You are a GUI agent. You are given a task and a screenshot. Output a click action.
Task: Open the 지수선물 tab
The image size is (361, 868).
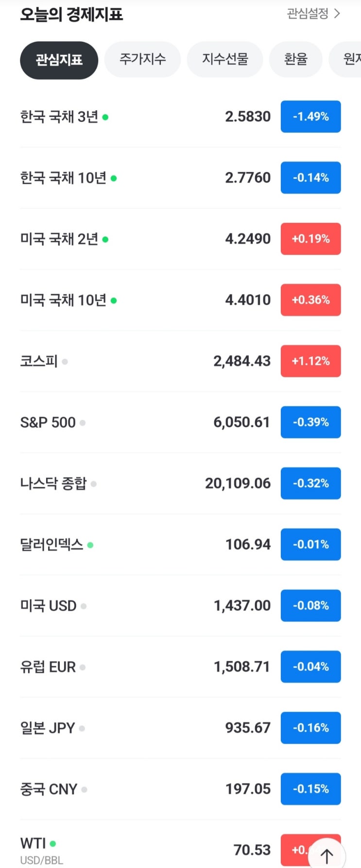coord(225,60)
